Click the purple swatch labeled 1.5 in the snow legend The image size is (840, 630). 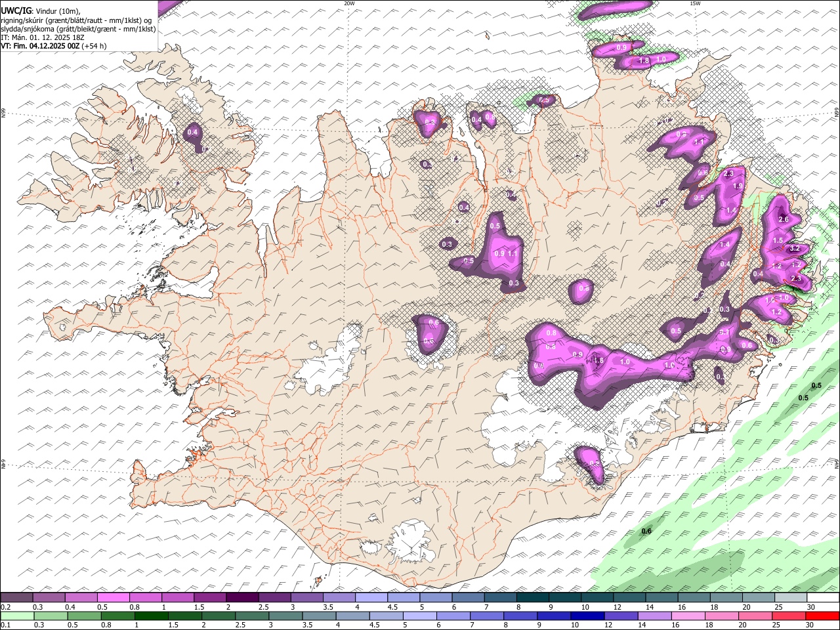tap(210, 597)
